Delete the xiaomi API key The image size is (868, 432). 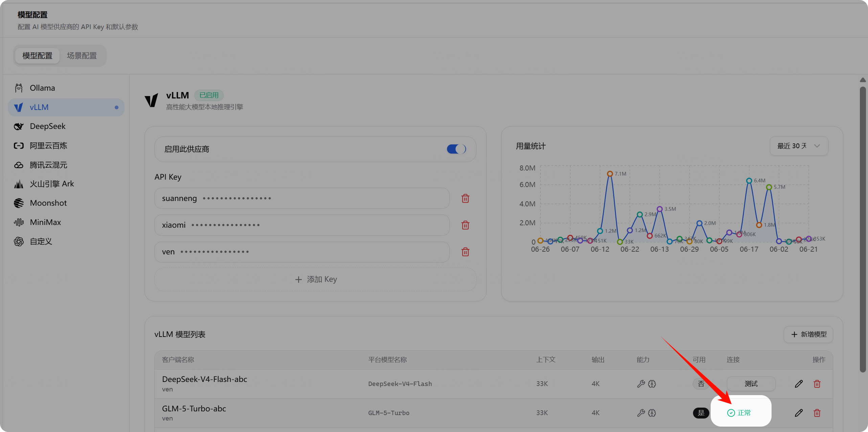click(x=465, y=225)
